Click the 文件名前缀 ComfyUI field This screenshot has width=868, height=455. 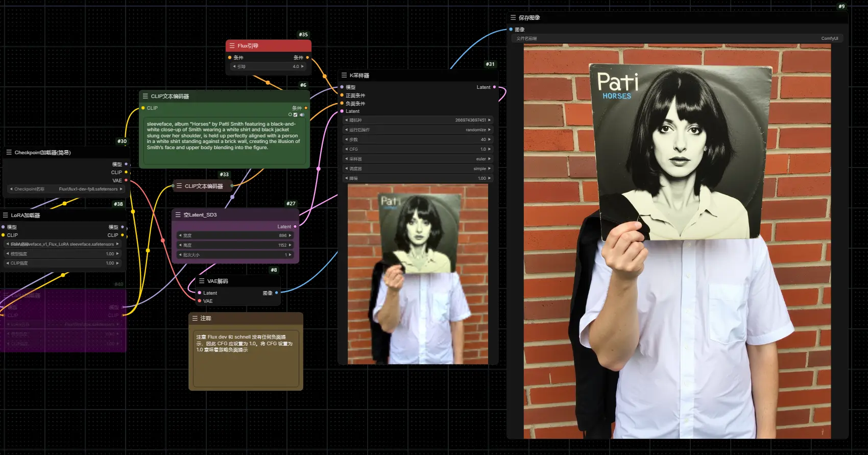(x=677, y=38)
